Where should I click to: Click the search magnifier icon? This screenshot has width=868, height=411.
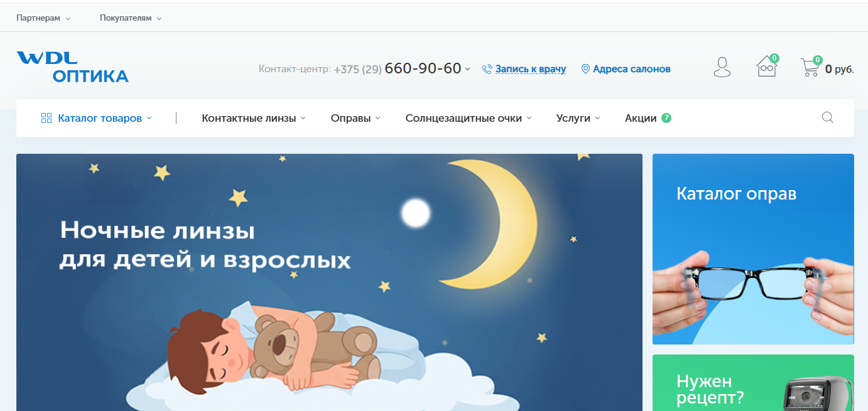828,117
